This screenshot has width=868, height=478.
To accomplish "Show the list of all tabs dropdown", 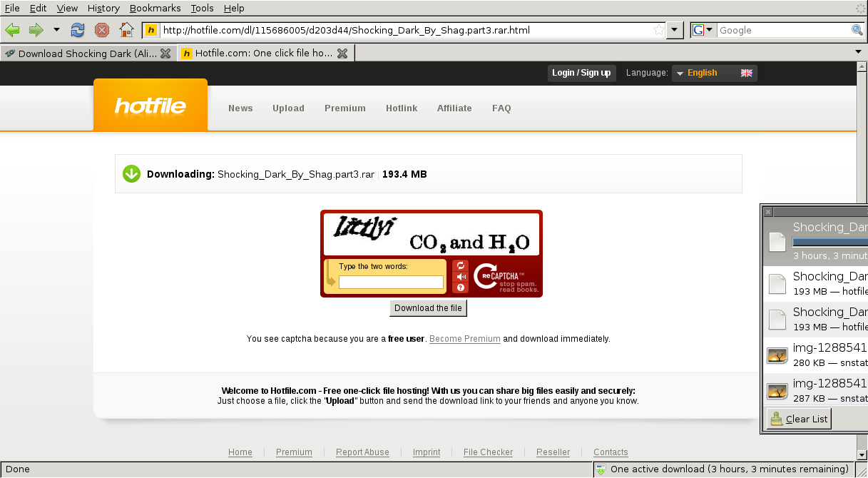I will [x=858, y=52].
